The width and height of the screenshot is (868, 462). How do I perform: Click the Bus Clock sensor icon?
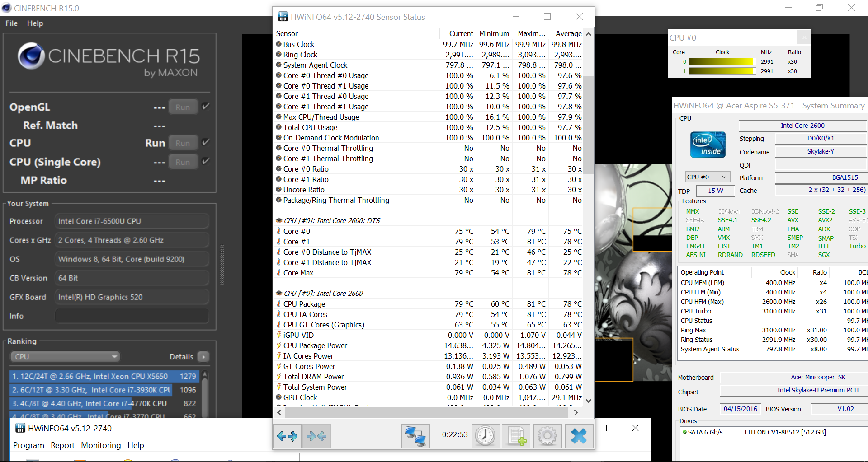[x=279, y=44]
